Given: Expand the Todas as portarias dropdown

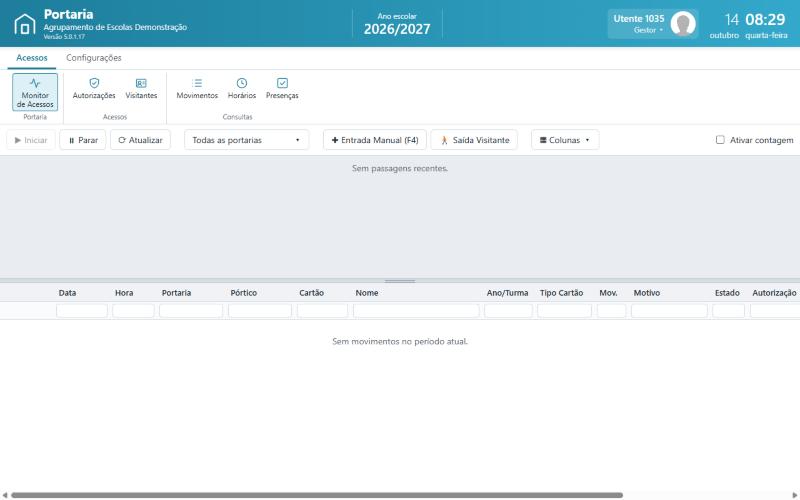Looking at the screenshot, I should coord(246,140).
